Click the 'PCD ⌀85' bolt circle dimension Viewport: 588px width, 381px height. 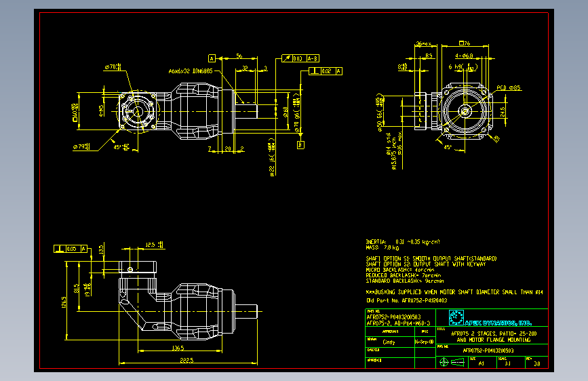509,87
